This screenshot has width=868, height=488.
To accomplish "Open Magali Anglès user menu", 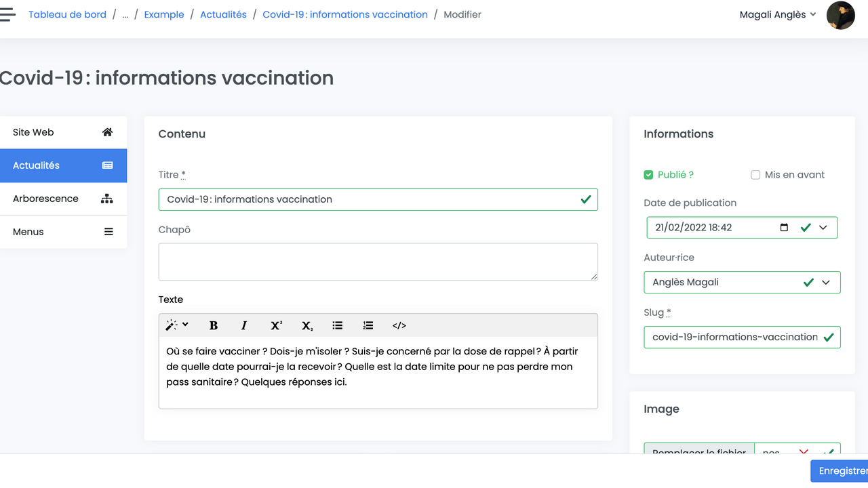I will (x=777, y=15).
